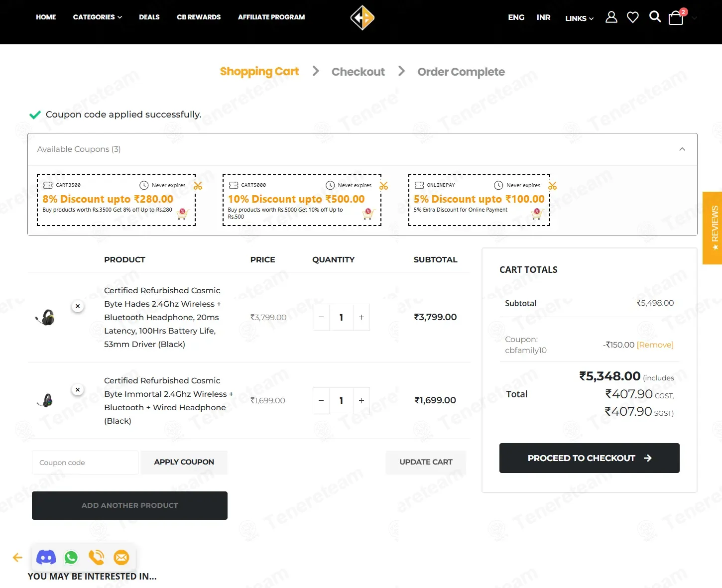
Task: Remove the cbfamily10 coupon
Action: coord(655,345)
